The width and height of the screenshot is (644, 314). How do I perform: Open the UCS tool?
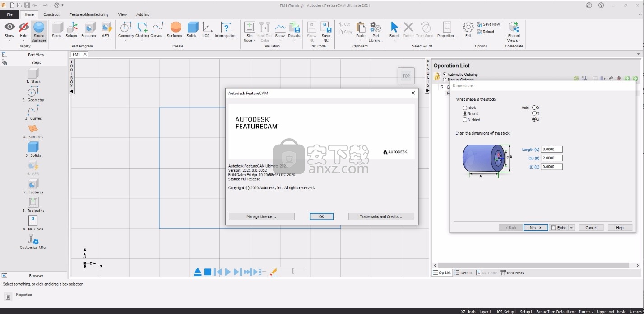[207, 30]
